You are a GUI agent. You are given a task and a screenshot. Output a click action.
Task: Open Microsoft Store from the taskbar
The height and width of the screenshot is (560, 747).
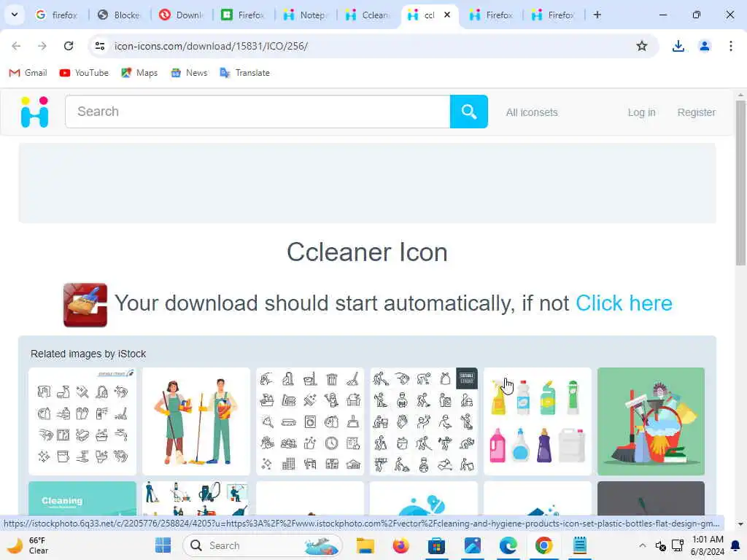tap(436, 545)
